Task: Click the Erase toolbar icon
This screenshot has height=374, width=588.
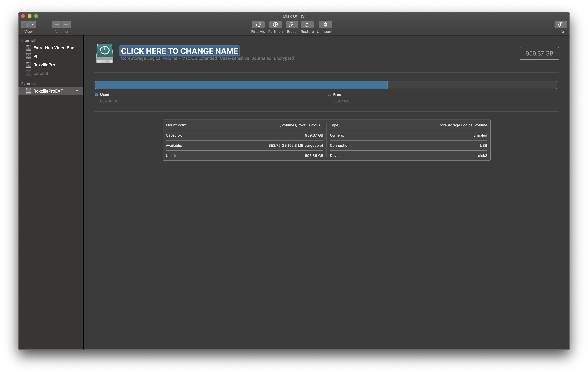Action: pyautogui.click(x=292, y=25)
